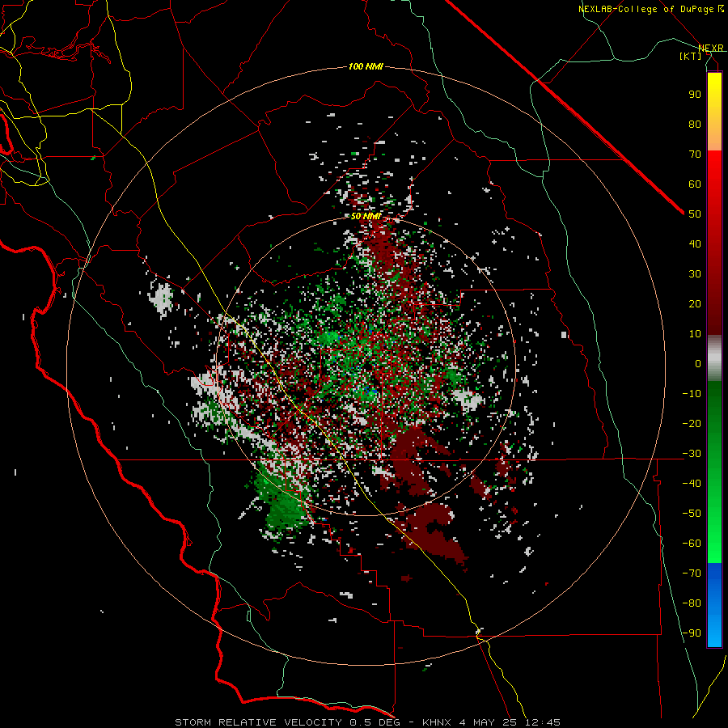Click the 60 value on velocity scale
This screenshot has width=728, height=728.
(x=695, y=184)
